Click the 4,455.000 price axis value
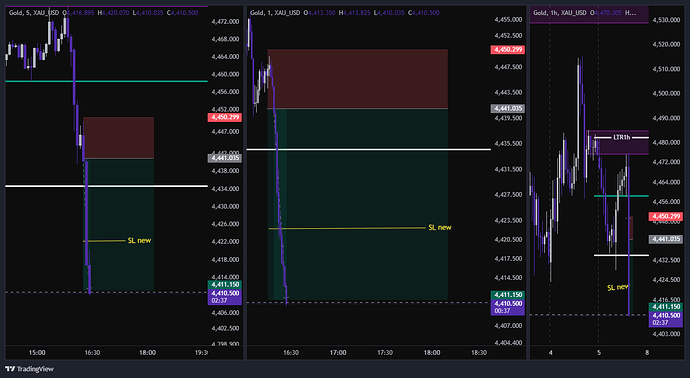The image size is (690, 378). pos(508,19)
